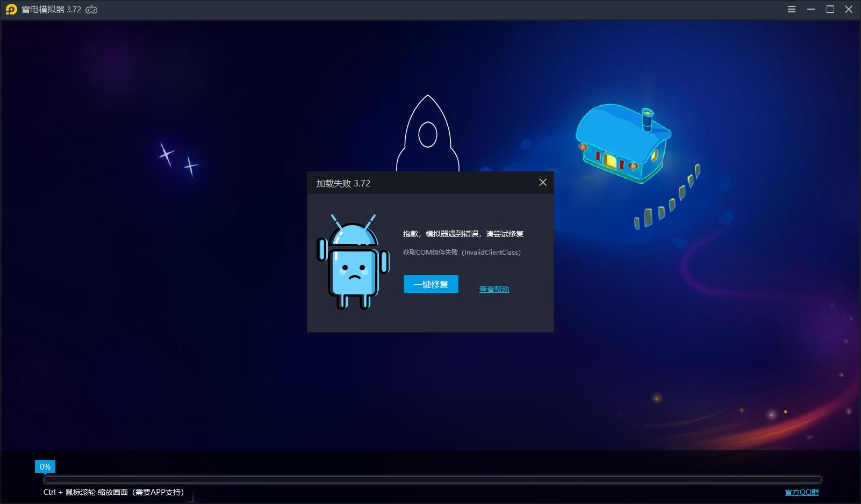The width and height of the screenshot is (861, 504).
Task: Open the hamburger menu in title bar
Action: tap(792, 10)
